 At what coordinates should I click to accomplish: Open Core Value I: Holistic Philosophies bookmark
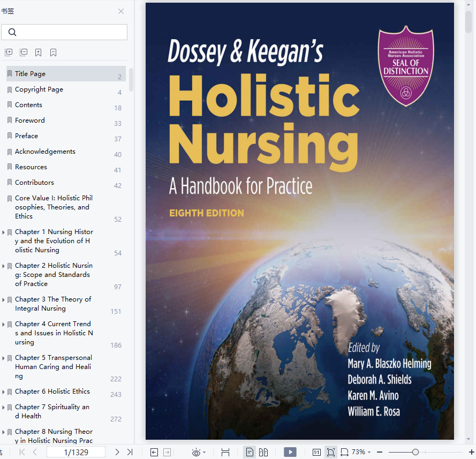54,207
